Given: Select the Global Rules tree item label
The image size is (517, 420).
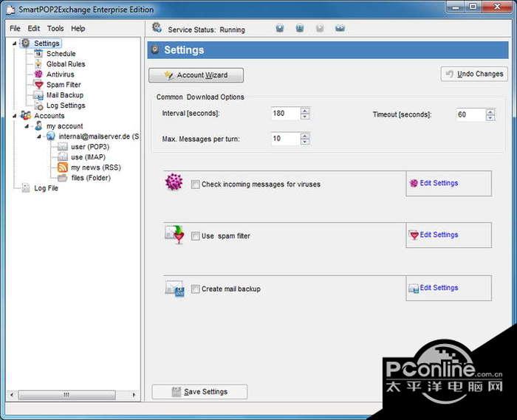Looking at the screenshot, I should pos(66,64).
